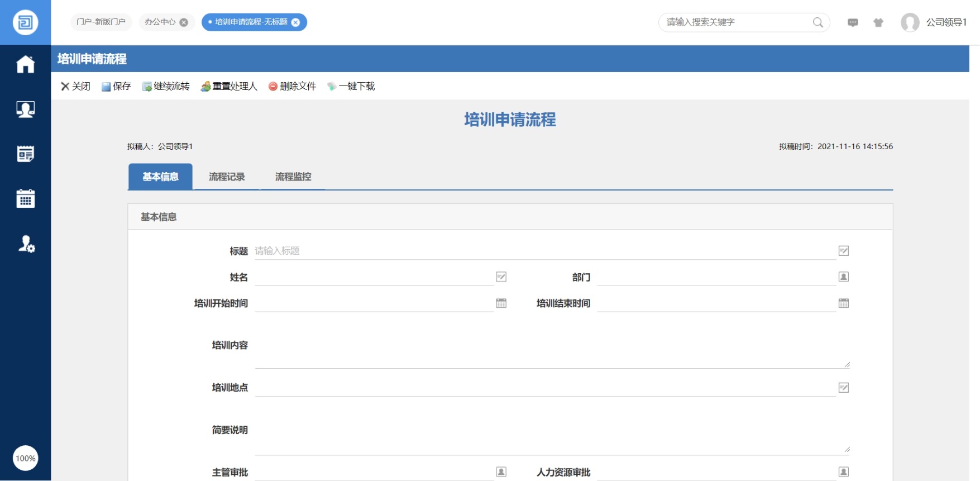This screenshot has height=481, width=980.
Task: Close the 培训申请流程-无标题 tab
Action: click(x=296, y=22)
